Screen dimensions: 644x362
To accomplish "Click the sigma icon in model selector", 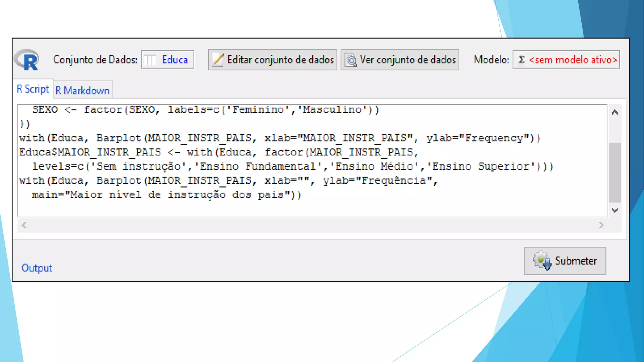I will (521, 59).
